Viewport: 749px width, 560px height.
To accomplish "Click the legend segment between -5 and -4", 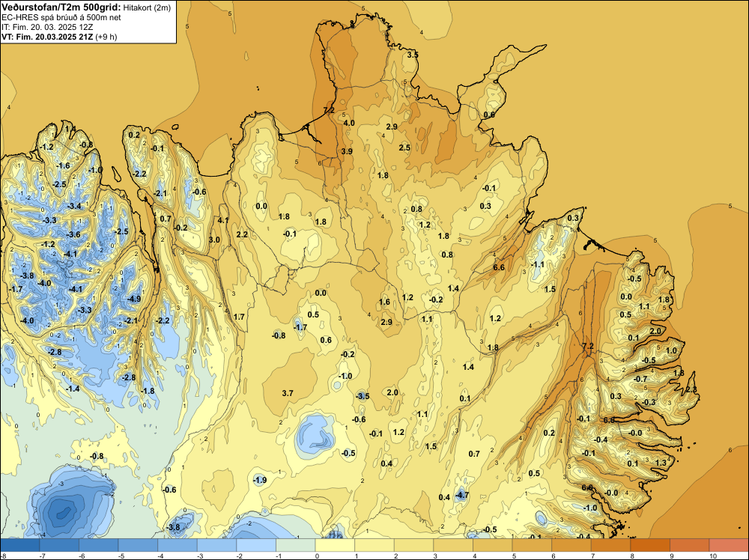I will point(138,545).
